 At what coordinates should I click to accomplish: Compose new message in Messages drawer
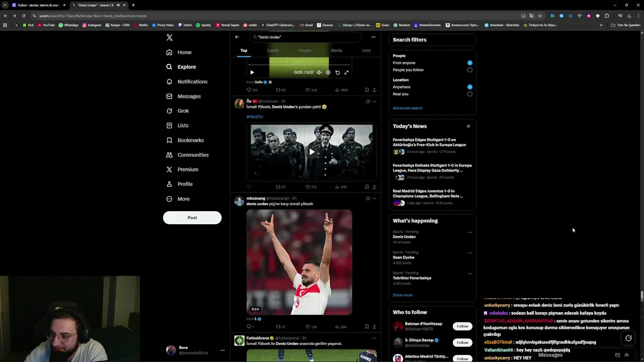pos(617,355)
